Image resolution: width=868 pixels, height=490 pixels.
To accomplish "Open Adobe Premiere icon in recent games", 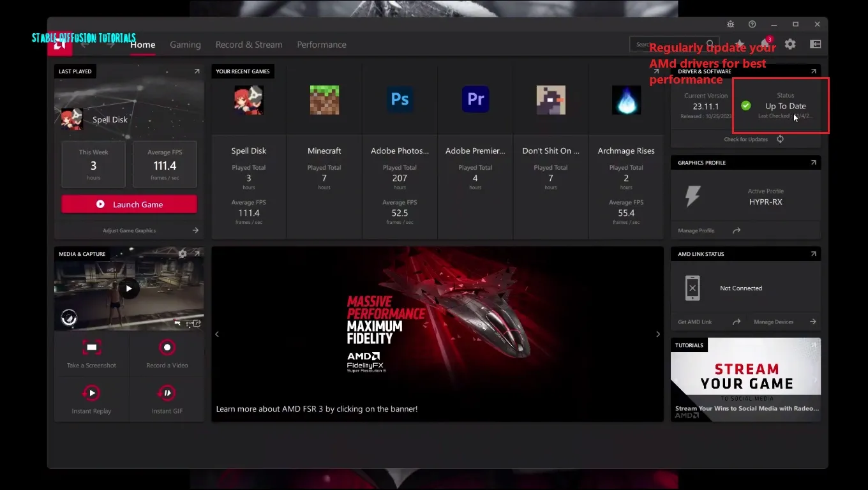I will [475, 100].
